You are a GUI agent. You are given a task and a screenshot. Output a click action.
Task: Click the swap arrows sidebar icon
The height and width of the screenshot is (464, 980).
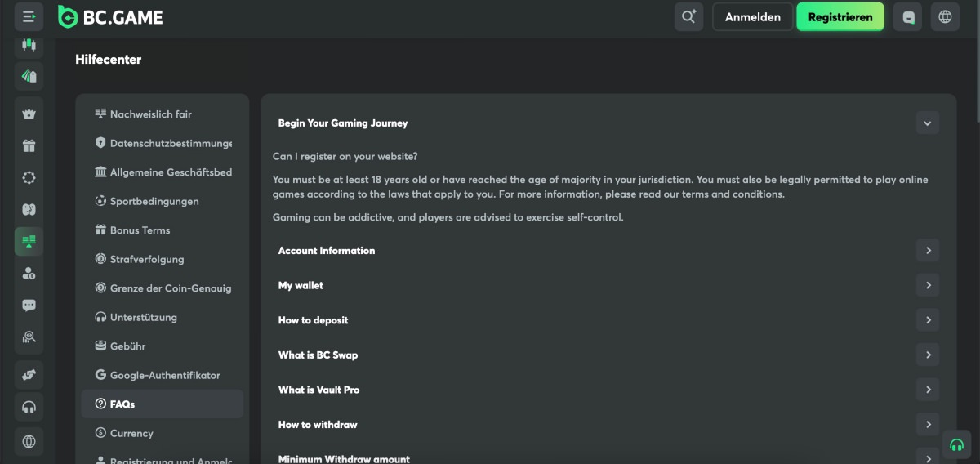(29, 374)
